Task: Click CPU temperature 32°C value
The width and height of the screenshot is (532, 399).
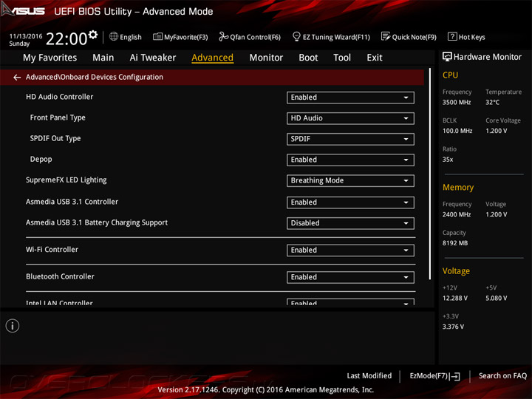Action: pos(492,102)
